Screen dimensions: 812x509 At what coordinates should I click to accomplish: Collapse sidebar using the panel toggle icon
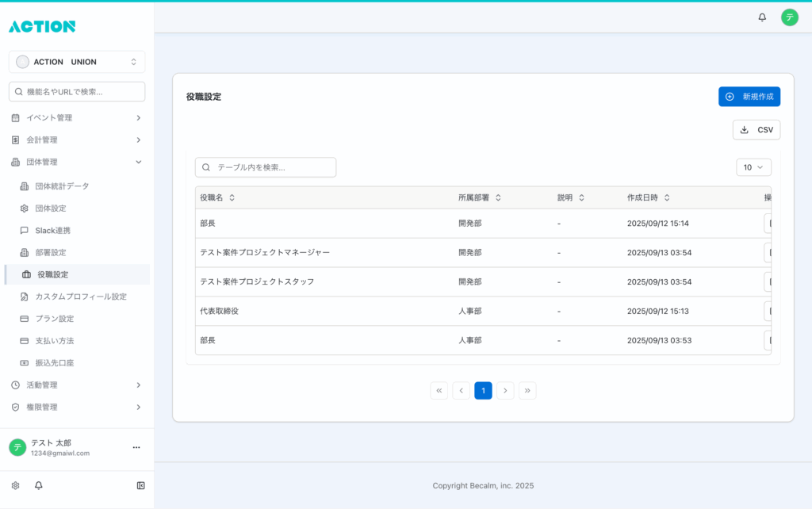(x=140, y=485)
